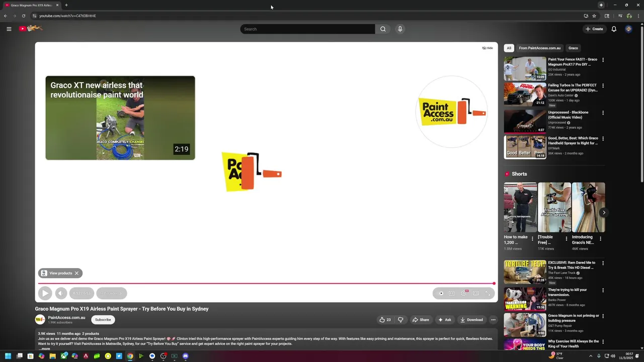Click the magnifier search button

383,29
